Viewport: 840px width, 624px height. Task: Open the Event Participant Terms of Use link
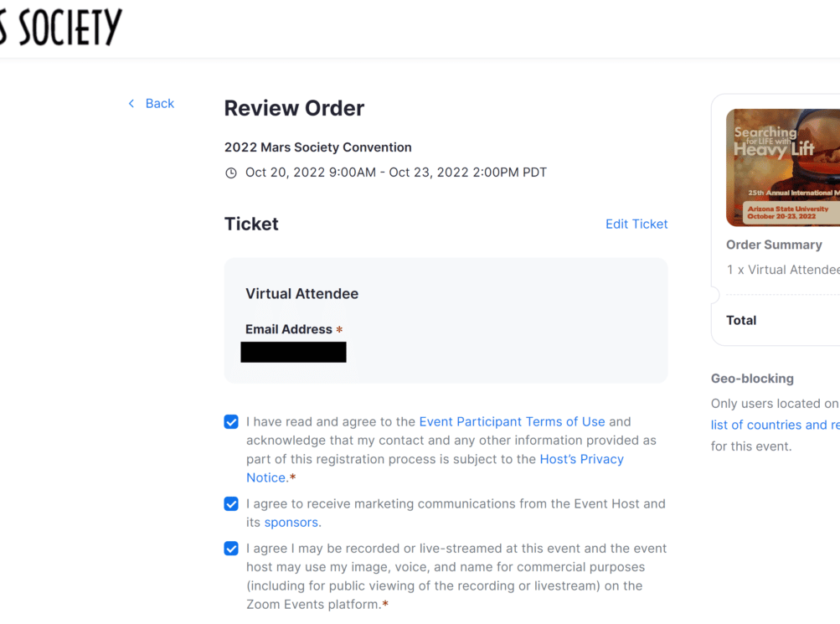coord(512,421)
